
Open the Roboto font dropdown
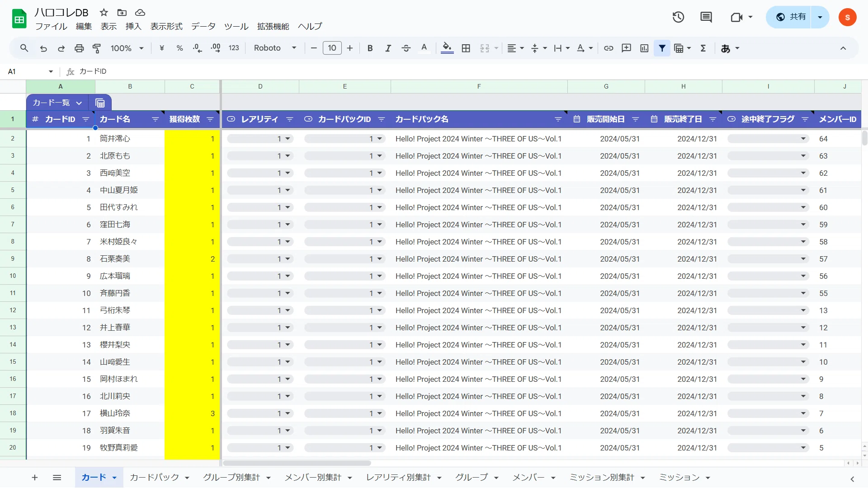(x=275, y=48)
